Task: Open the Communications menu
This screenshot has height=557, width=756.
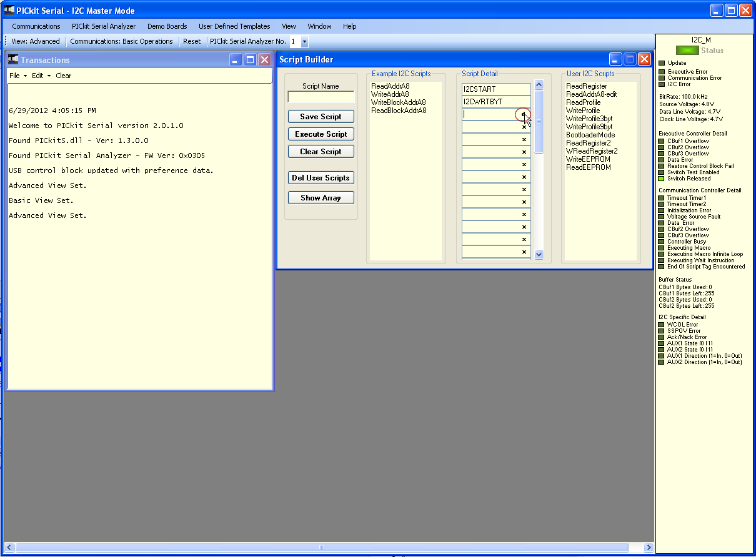Action: [36, 26]
